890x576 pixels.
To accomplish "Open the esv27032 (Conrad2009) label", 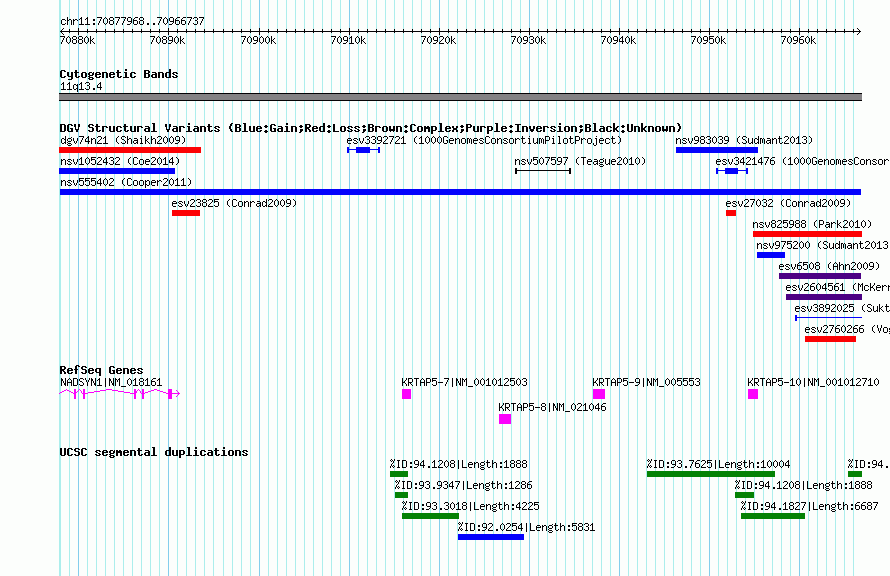I will pyautogui.click(x=788, y=203).
